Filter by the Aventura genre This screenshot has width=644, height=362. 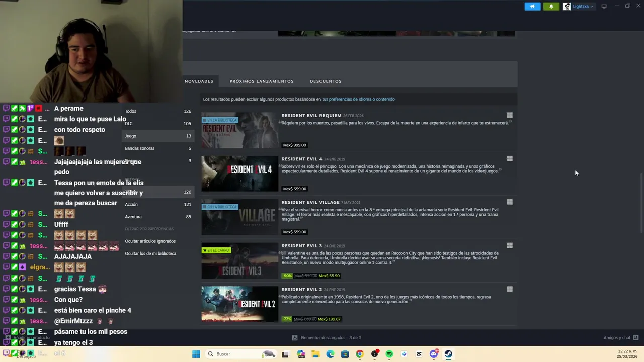point(157,217)
